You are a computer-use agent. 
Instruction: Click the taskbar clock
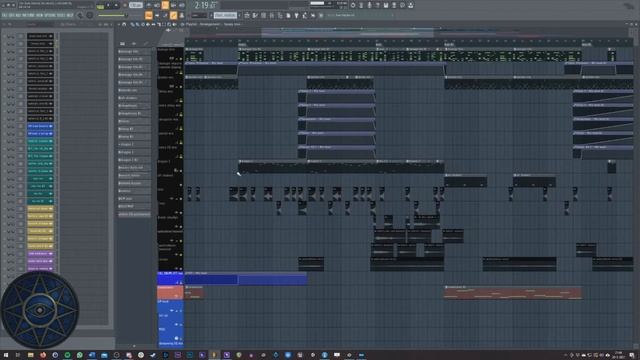pyautogui.click(x=618, y=355)
